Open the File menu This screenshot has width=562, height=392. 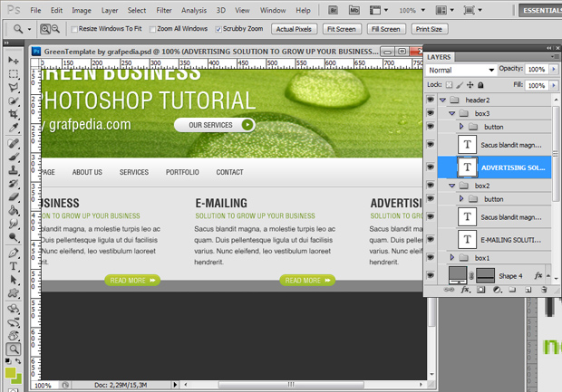(35, 10)
